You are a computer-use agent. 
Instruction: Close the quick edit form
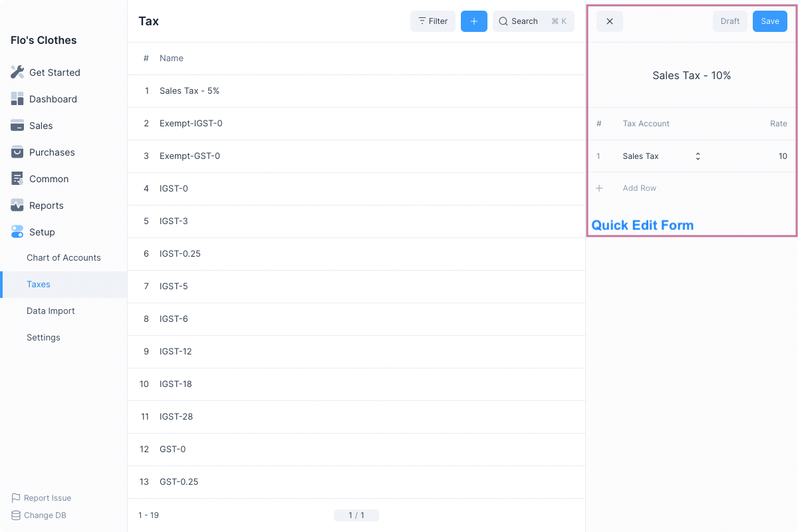pos(609,21)
